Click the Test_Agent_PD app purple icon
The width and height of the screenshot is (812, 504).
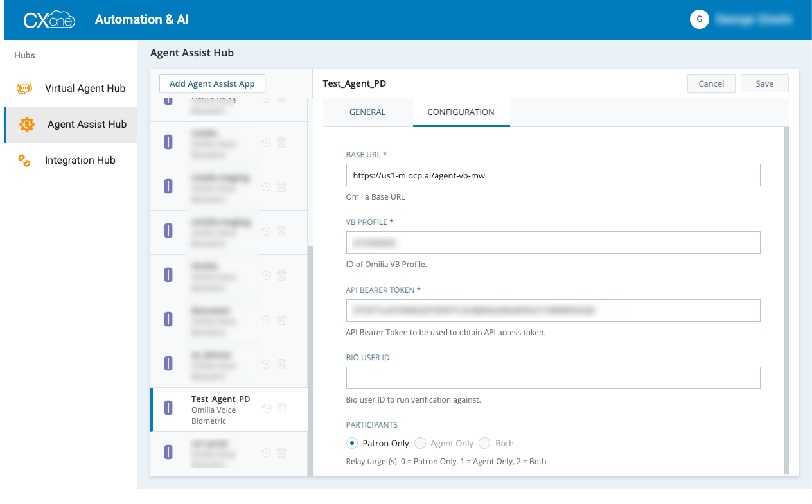pos(168,408)
